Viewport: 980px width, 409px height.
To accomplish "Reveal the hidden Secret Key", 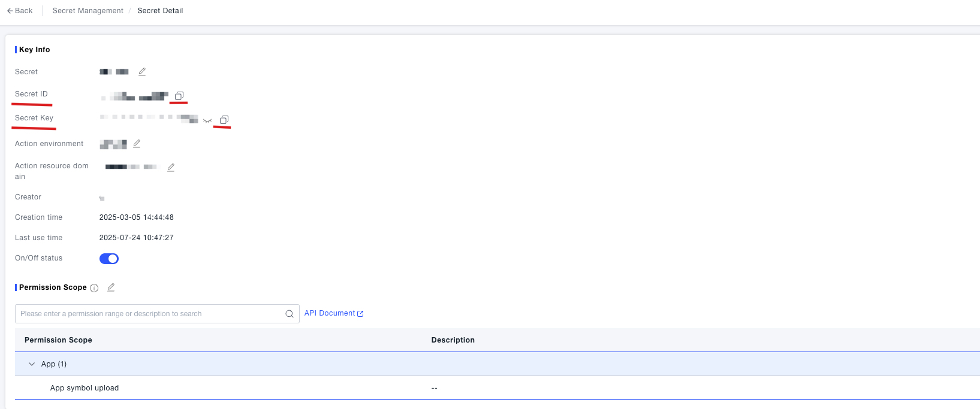I will tap(207, 120).
